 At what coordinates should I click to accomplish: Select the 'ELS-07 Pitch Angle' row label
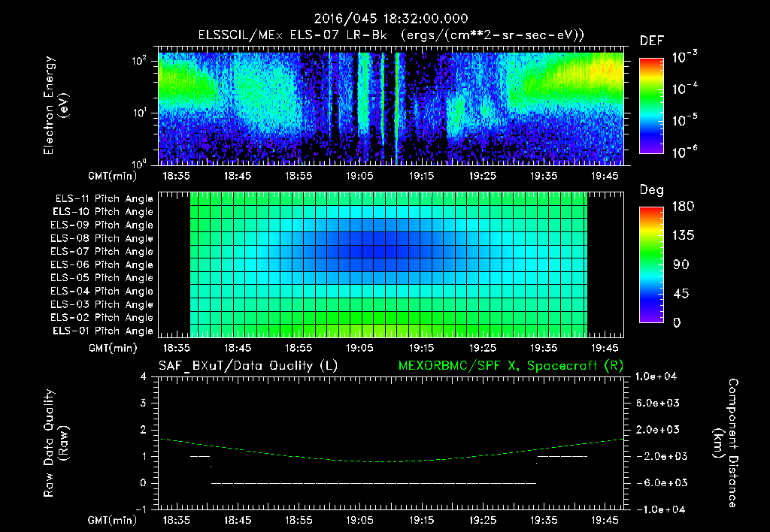pyautogui.click(x=102, y=252)
